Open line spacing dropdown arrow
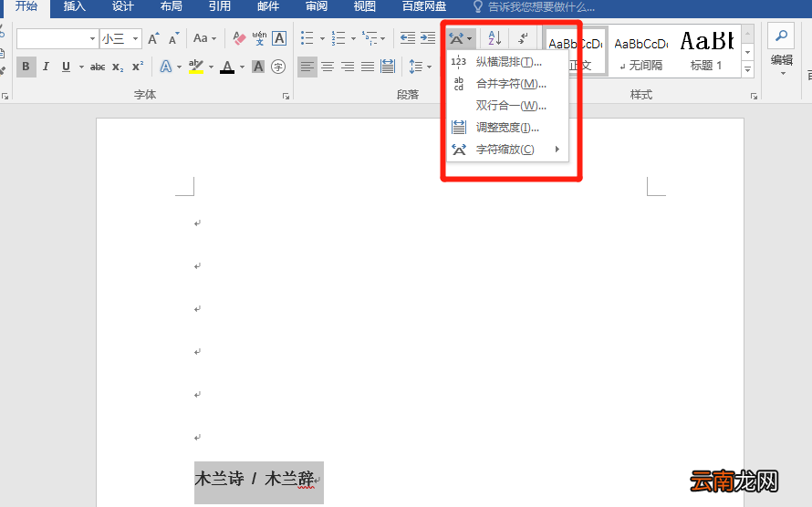The width and height of the screenshot is (812, 507). click(430, 67)
